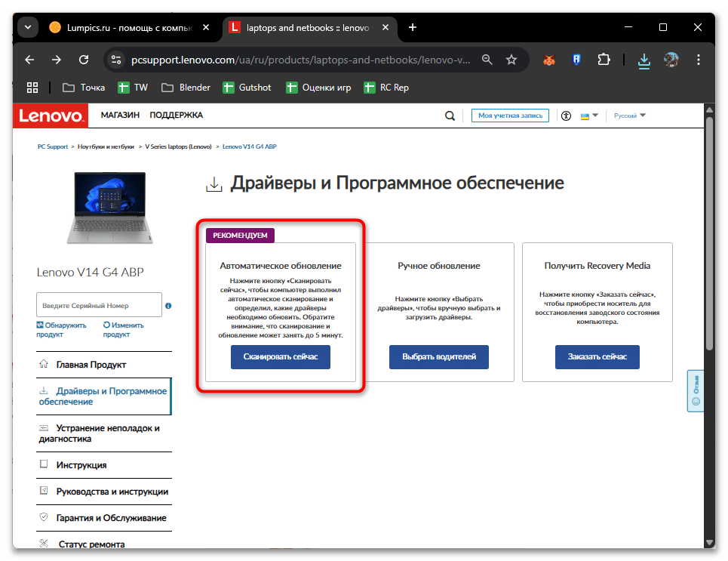Focus the serial number input field
Image resolution: width=728 pixels, height=561 pixels.
(99, 305)
